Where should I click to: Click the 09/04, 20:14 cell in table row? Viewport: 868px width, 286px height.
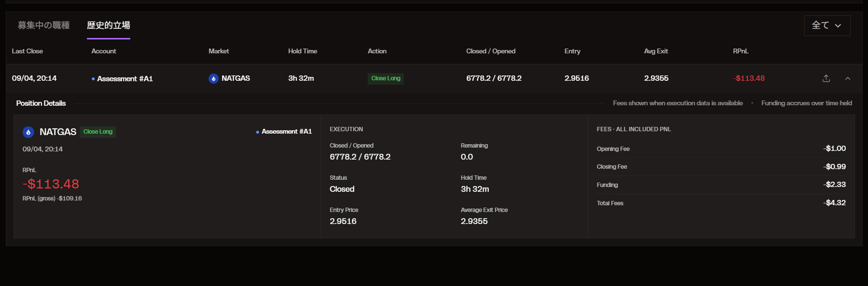tap(34, 78)
